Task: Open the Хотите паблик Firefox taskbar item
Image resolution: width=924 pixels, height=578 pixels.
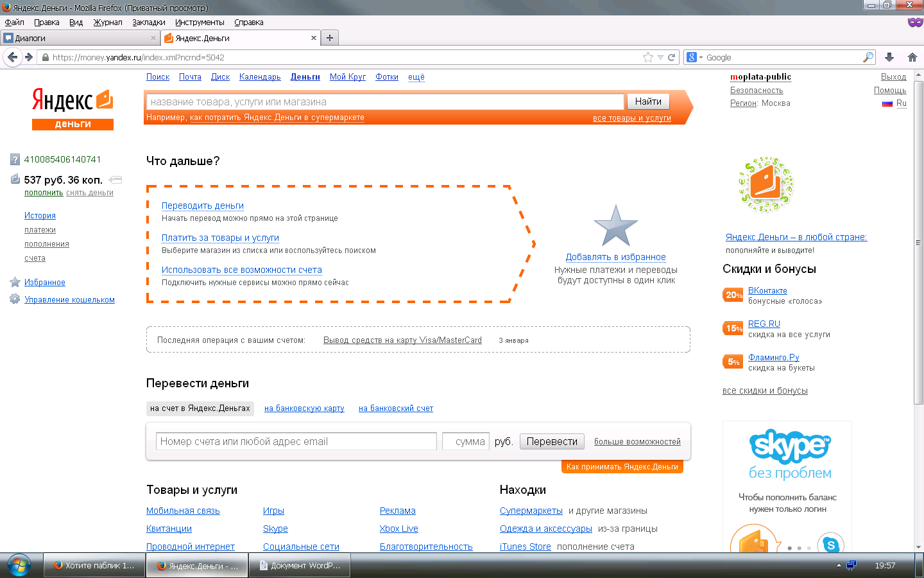Action: [x=94, y=566]
